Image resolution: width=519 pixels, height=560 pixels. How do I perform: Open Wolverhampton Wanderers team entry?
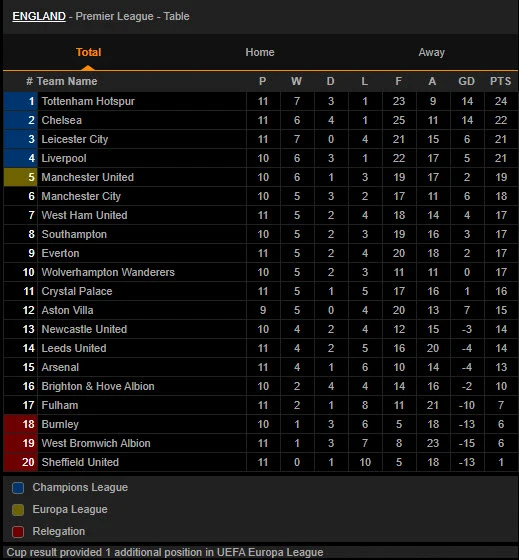tap(108, 272)
